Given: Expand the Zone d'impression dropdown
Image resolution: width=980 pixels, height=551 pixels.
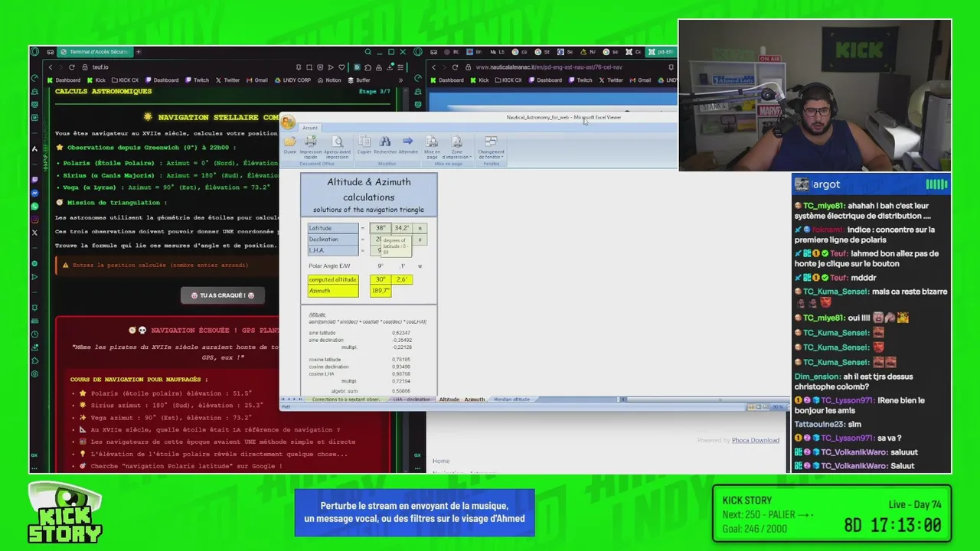Looking at the screenshot, I should [x=457, y=146].
